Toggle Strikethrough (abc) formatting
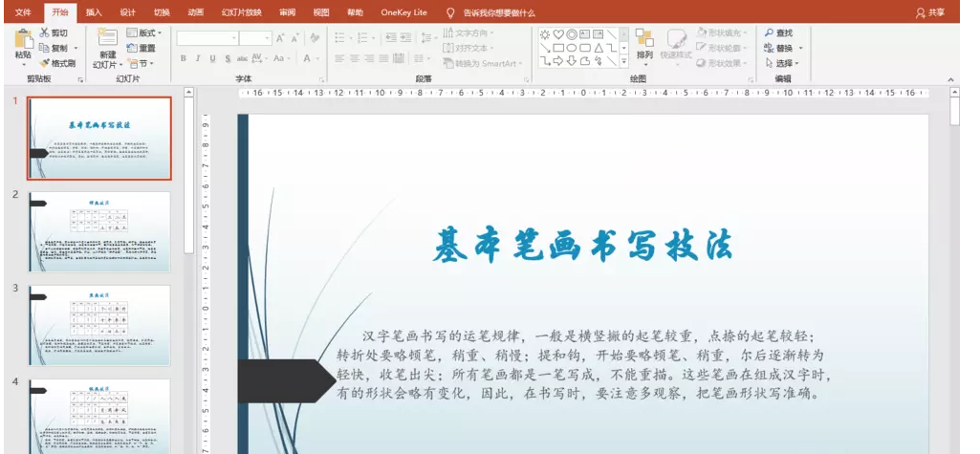Image resolution: width=980 pixels, height=454 pixels. 243,58
